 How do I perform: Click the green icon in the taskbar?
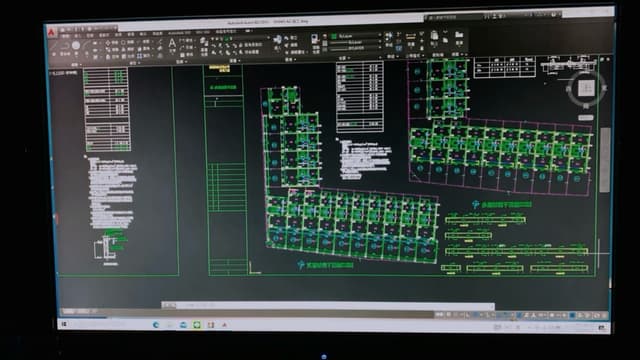point(197,325)
